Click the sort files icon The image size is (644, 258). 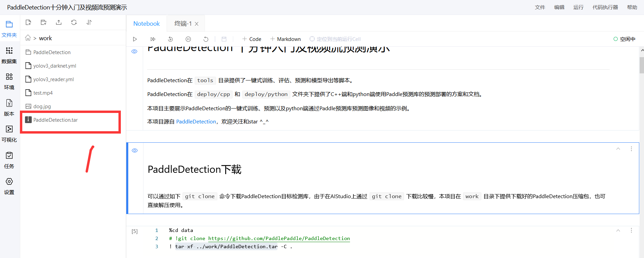tap(89, 22)
